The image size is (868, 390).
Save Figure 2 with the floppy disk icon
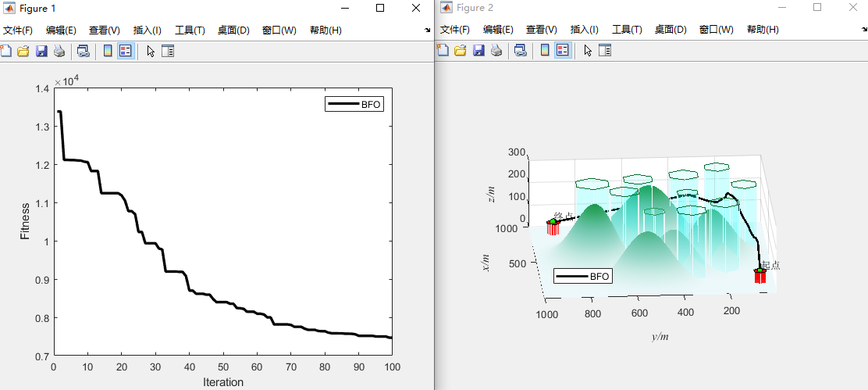(x=478, y=51)
